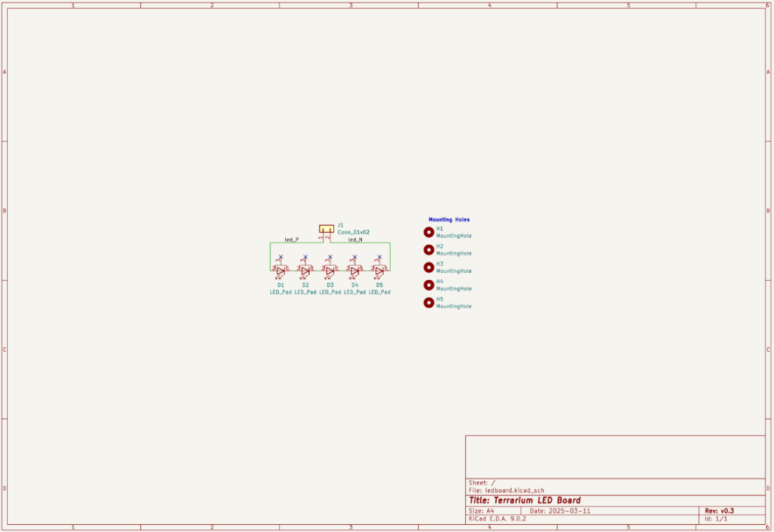The width and height of the screenshot is (774, 532).
Task: Click the H5 reference label
Action: pos(439,299)
